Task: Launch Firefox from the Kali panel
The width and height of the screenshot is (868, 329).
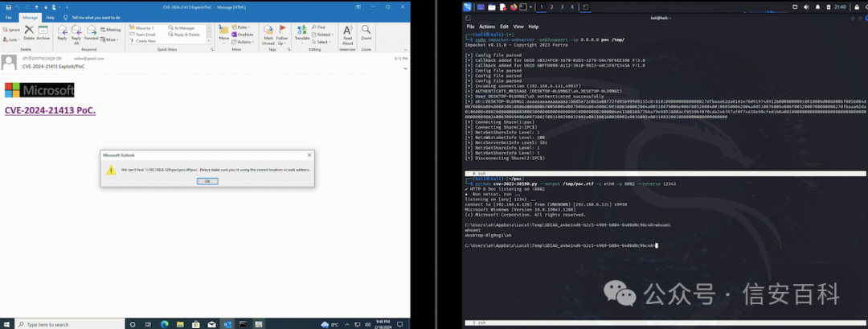Action: [513, 6]
